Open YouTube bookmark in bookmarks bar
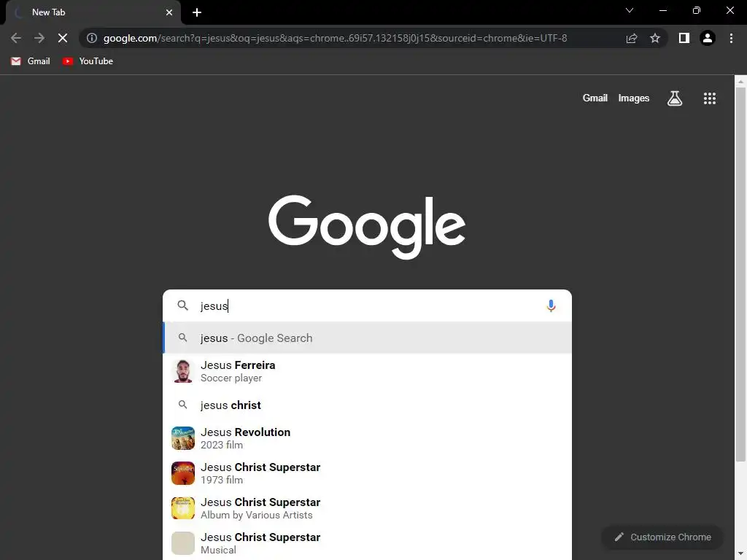The image size is (747, 560). [x=88, y=61]
